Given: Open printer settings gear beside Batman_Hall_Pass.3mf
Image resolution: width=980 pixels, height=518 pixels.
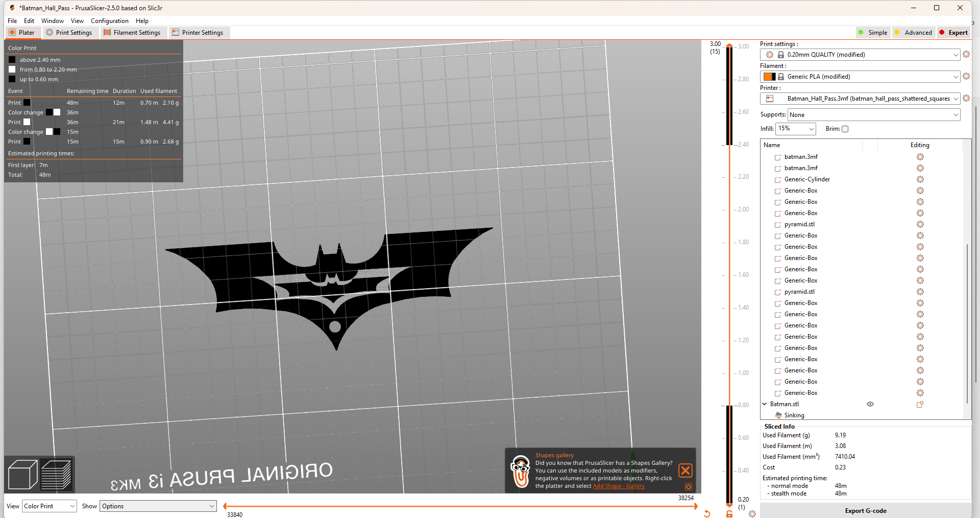Looking at the screenshot, I should (966, 98).
